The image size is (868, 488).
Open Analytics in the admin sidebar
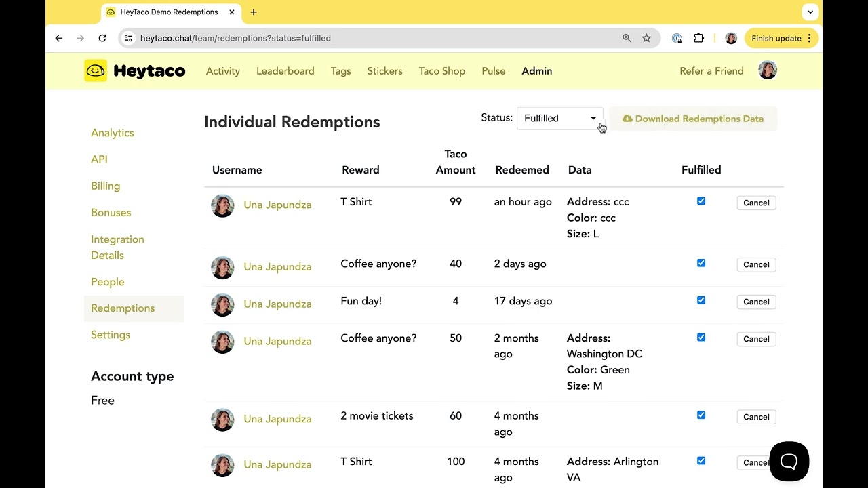113,133
